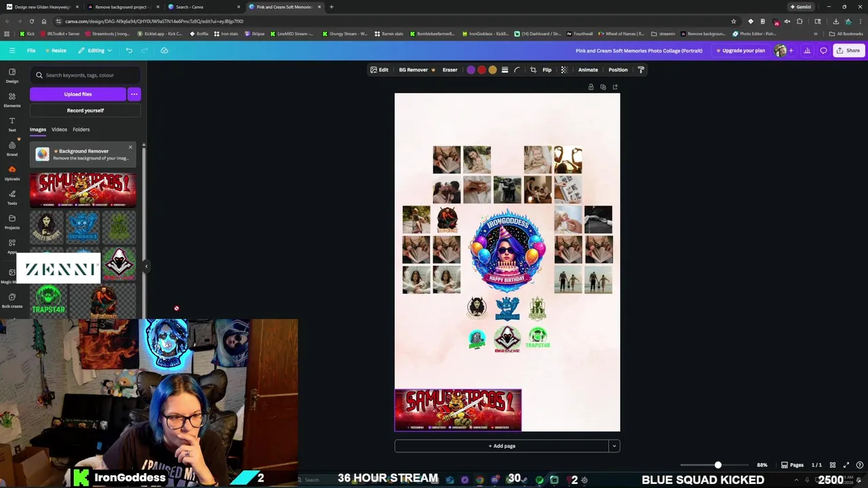Expand the Editing mode dropdown

pos(95,50)
